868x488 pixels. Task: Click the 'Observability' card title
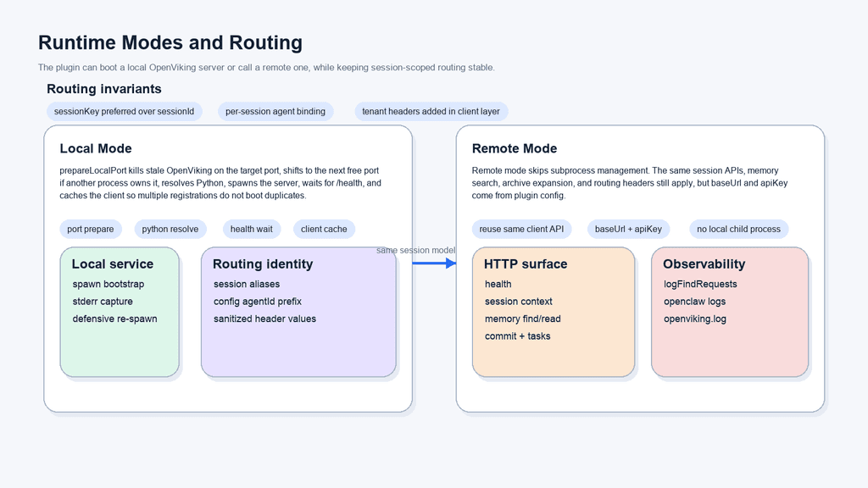pyautogui.click(x=704, y=264)
